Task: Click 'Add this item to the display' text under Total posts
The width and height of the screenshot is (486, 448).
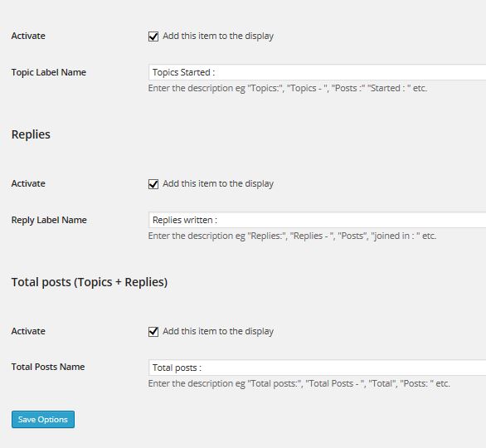Action: click(218, 331)
